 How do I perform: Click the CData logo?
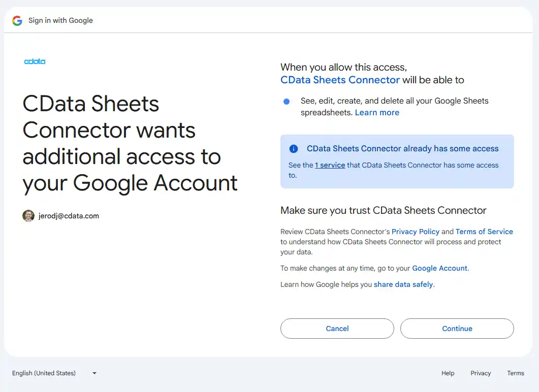tap(35, 61)
